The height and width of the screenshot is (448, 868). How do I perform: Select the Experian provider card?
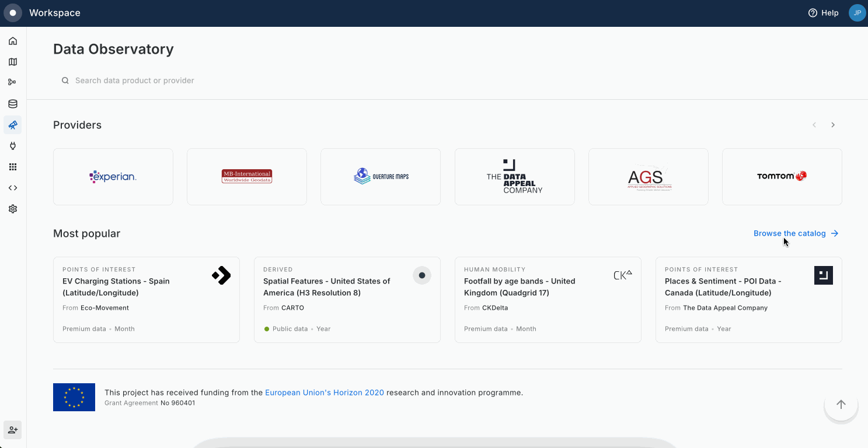point(113,177)
